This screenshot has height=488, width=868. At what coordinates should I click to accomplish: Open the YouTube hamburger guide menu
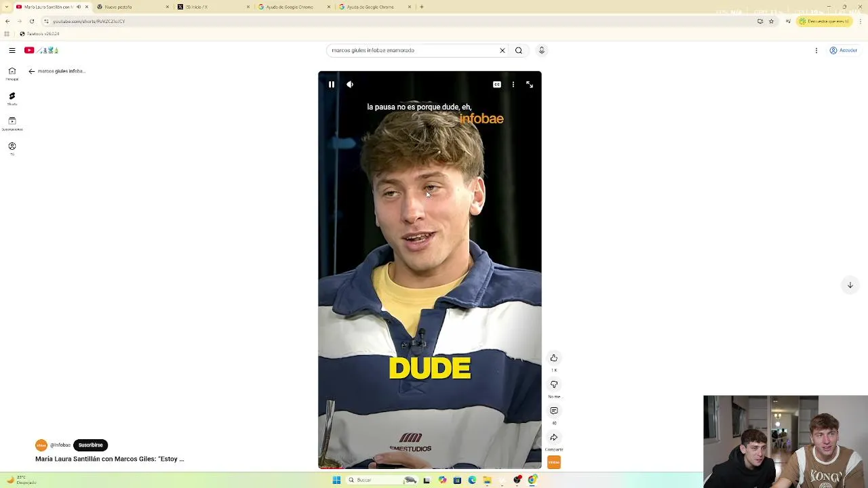(x=12, y=50)
